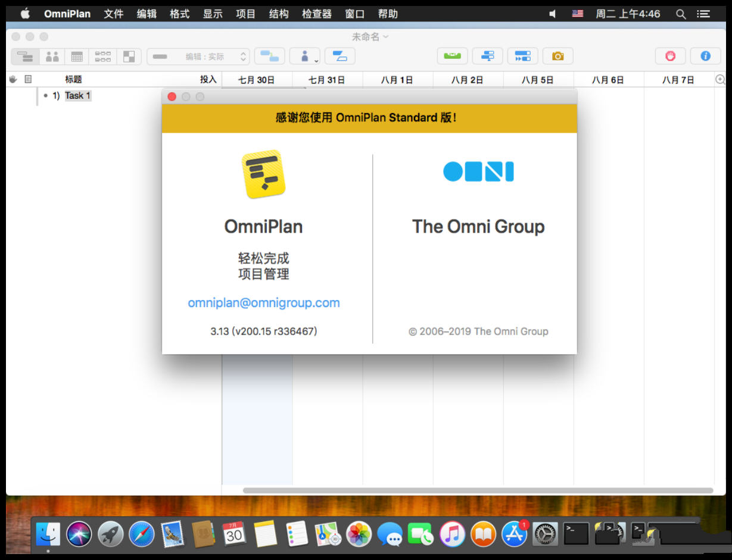This screenshot has height=560, width=732.
Task: Open the 检查器 menu
Action: [x=317, y=14]
